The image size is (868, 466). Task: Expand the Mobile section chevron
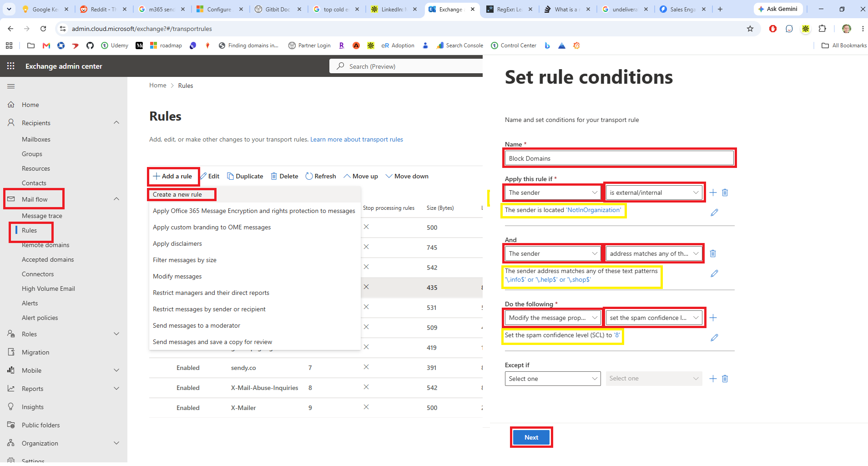[x=116, y=370]
